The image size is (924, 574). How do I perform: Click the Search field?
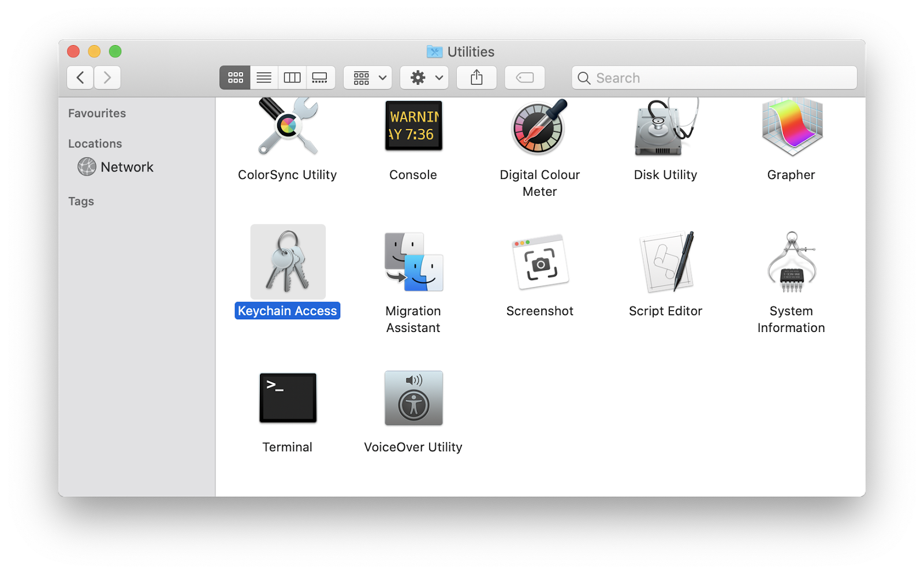[x=714, y=77]
